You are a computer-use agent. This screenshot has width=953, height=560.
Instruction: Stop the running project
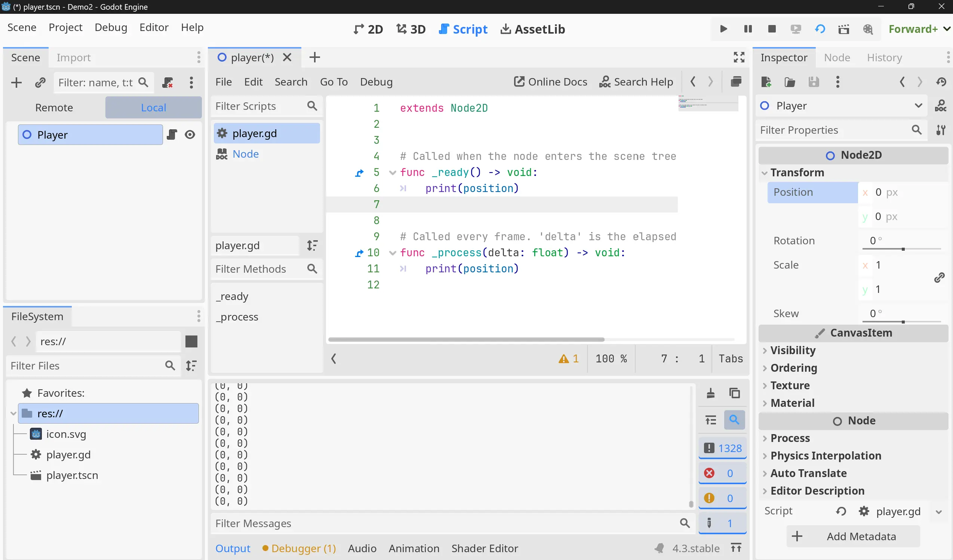click(x=772, y=29)
